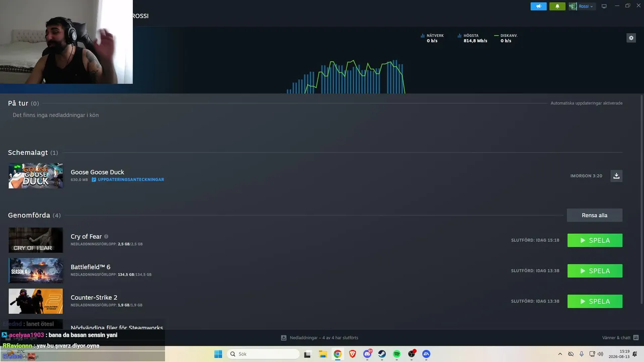Click the Goose Goose Duck download icon
644x362 pixels.
616,176
